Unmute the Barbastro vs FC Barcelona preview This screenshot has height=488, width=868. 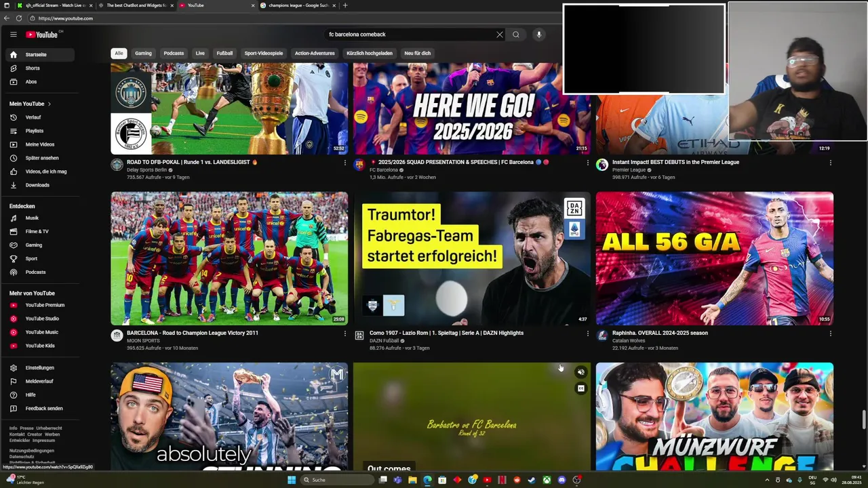(x=581, y=372)
